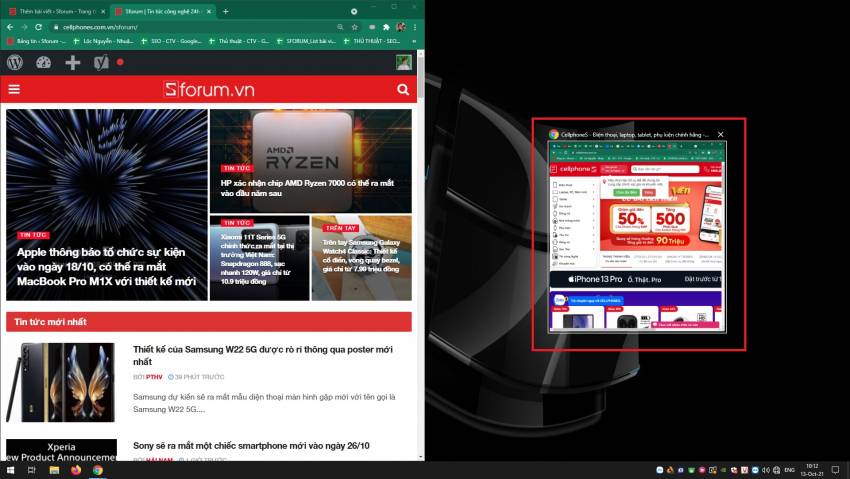
Task: Open author PTHV profile link
Action: [x=154, y=377]
